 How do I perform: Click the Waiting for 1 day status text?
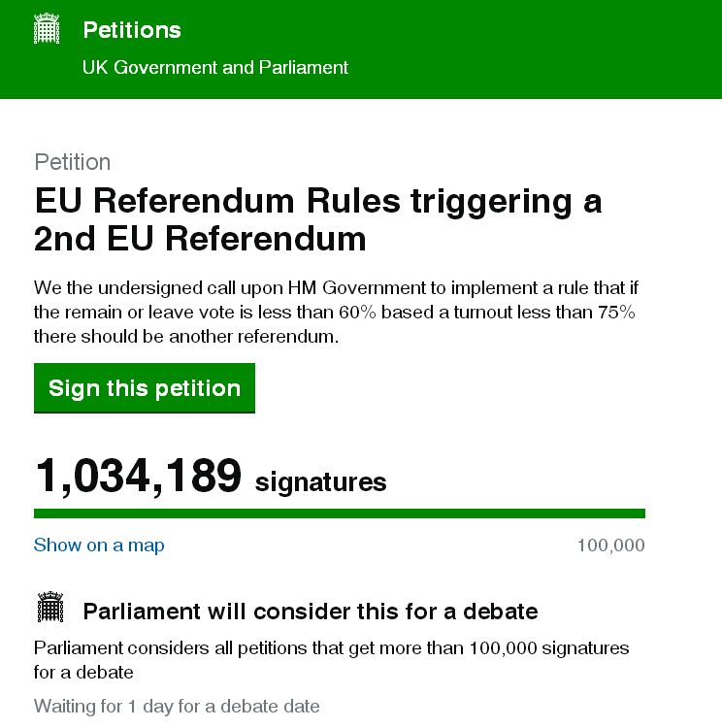pos(177,706)
